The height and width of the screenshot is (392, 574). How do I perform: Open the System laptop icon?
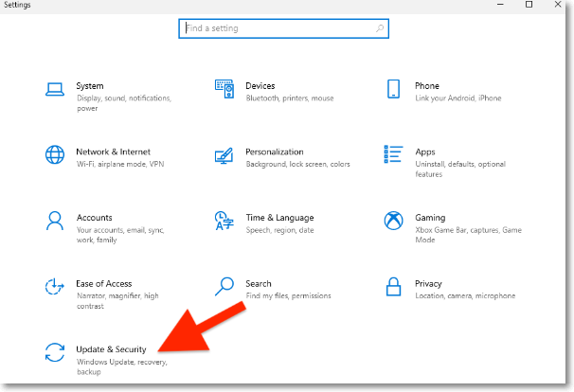(55, 89)
